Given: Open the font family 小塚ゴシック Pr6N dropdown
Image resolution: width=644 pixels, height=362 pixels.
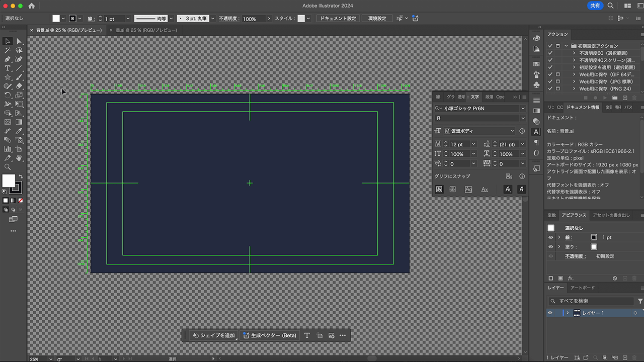Looking at the screenshot, I should point(523,108).
